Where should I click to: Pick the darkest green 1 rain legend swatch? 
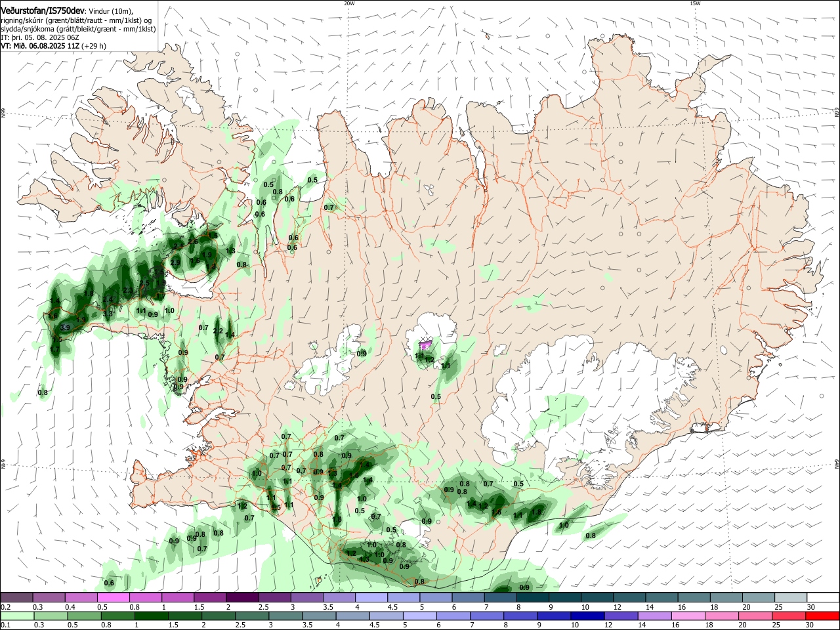coord(151,616)
